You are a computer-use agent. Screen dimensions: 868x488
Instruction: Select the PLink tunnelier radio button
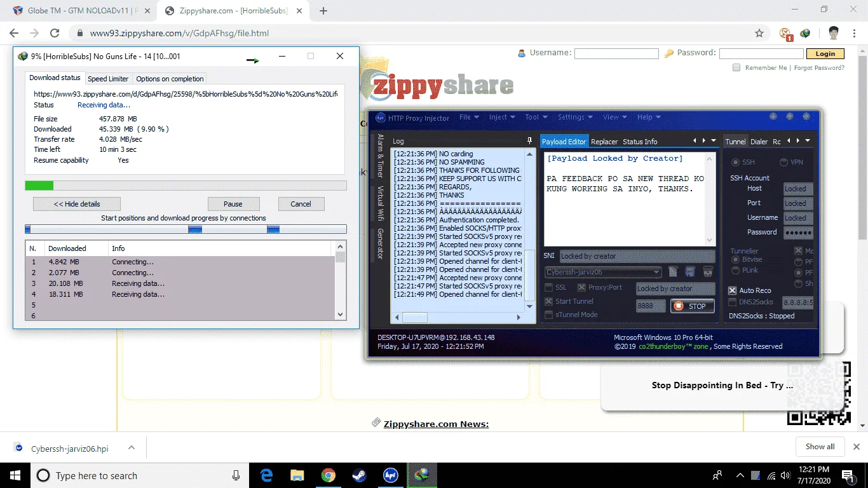tap(735, 270)
